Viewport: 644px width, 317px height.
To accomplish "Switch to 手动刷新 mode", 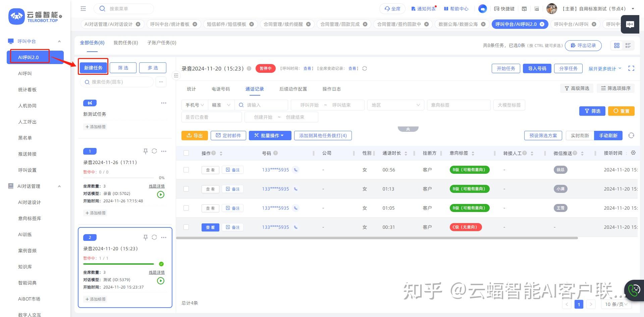I will (x=608, y=136).
